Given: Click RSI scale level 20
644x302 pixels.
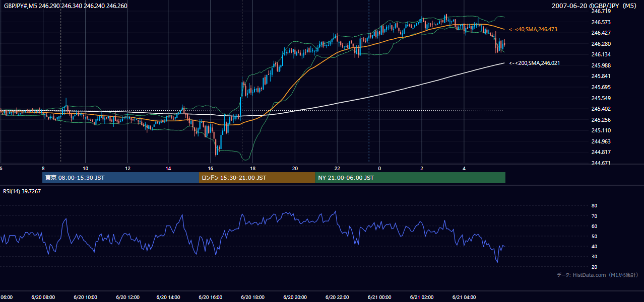Looking at the screenshot, I should coord(594,267).
